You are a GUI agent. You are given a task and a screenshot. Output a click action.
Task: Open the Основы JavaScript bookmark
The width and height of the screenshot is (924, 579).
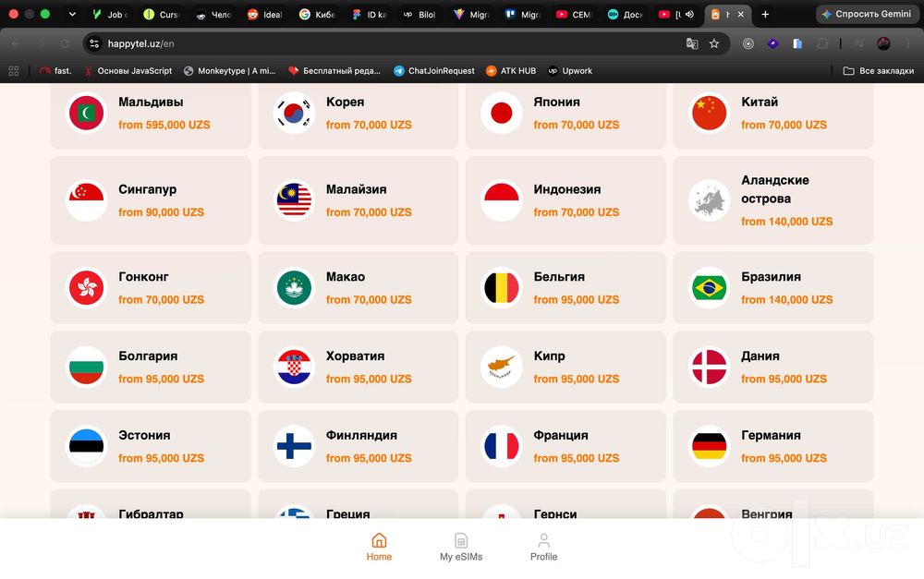click(128, 71)
